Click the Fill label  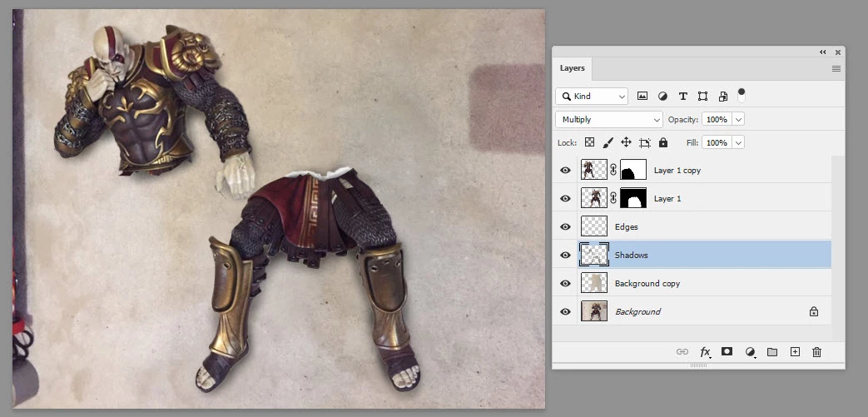click(x=692, y=143)
